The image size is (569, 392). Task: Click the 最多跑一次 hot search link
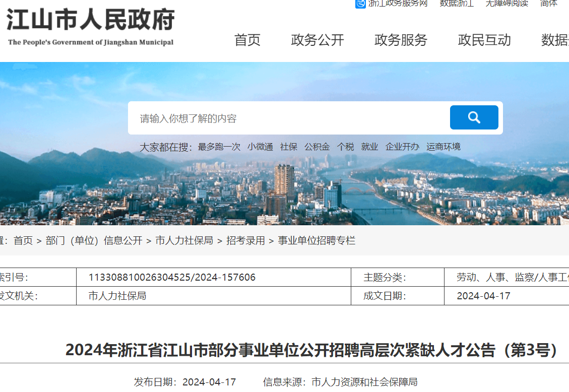tap(219, 147)
